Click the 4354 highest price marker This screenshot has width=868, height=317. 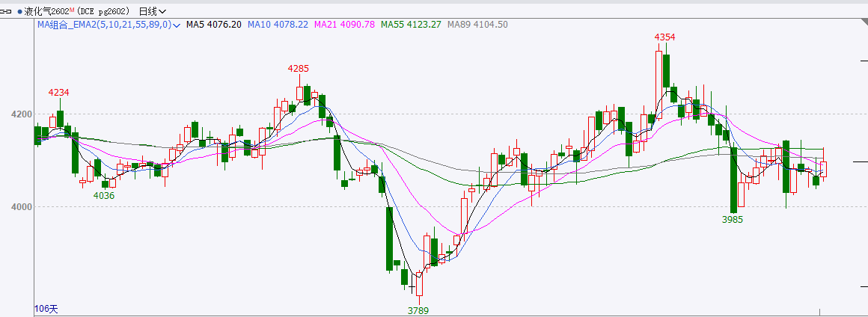coord(664,37)
